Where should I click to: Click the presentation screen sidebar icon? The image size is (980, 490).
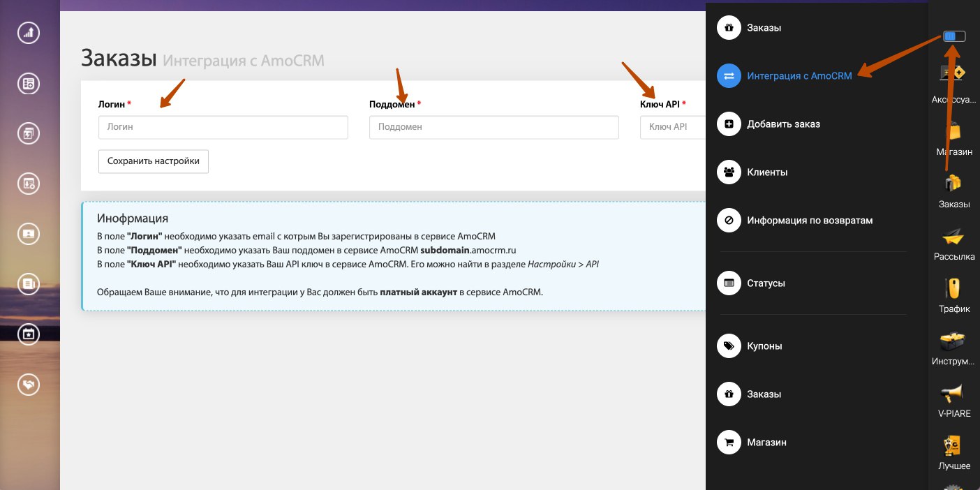point(29,234)
